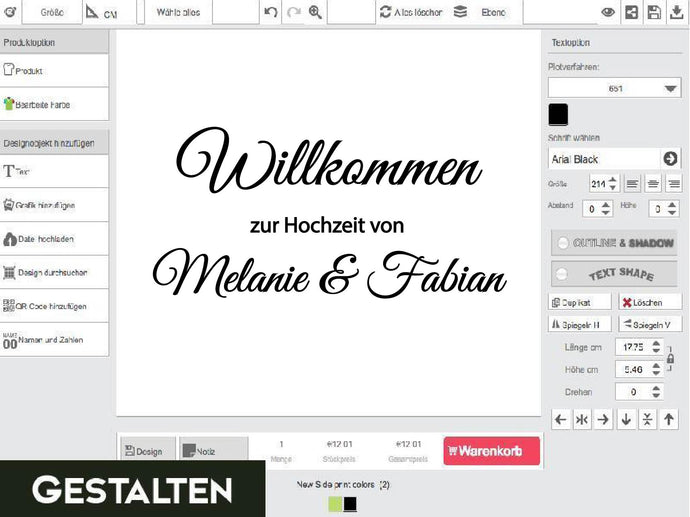Select QR Code hinzufügen in the sidebar
This screenshot has height=517, width=690.
point(54,306)
